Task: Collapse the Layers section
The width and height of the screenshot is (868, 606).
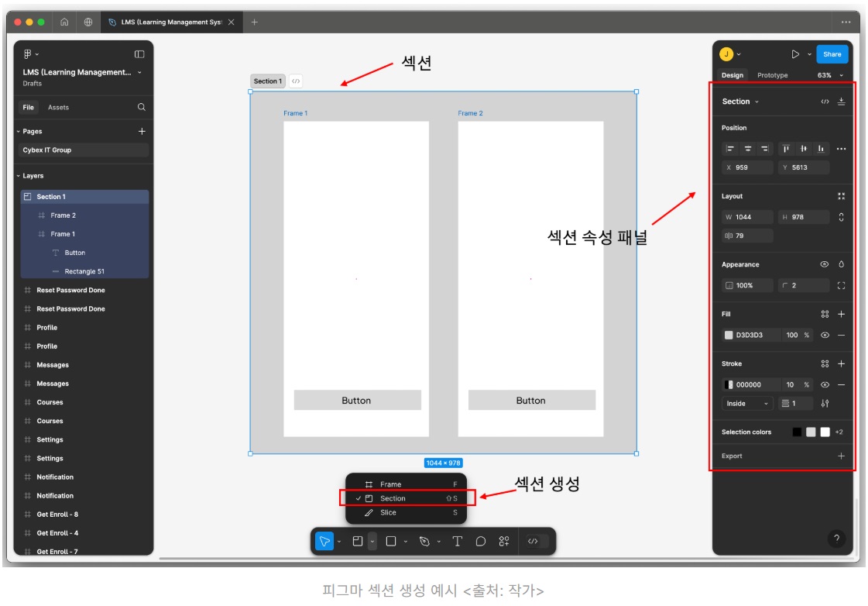Action: [x=19, y=176]
